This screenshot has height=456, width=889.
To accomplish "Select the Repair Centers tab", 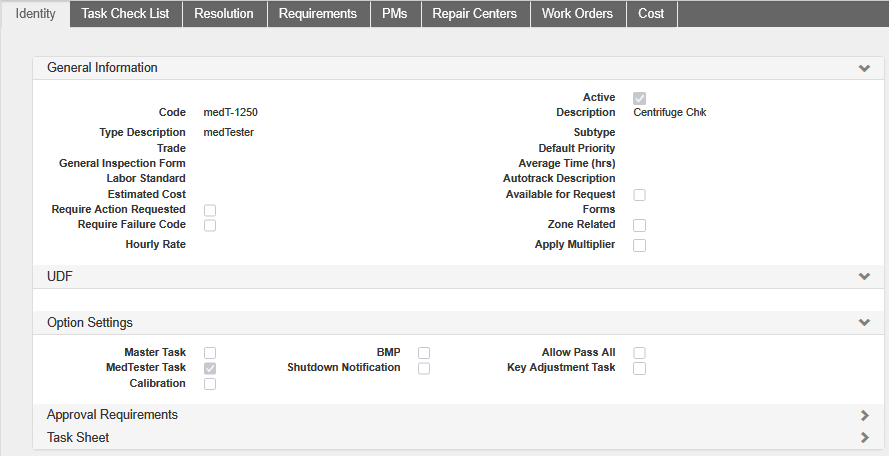I will pos(474,14).
